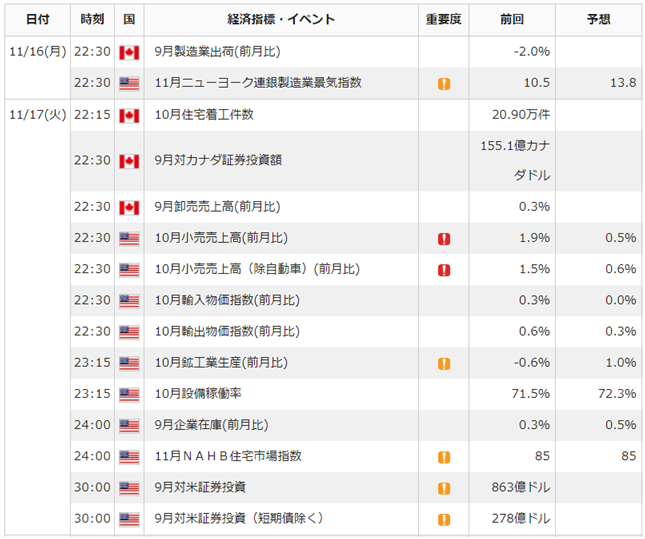This screenshot has width=645, height=539.
Task: Click orange importance icon for 10月鉱工業生産
Action: (x=444, y=364)
